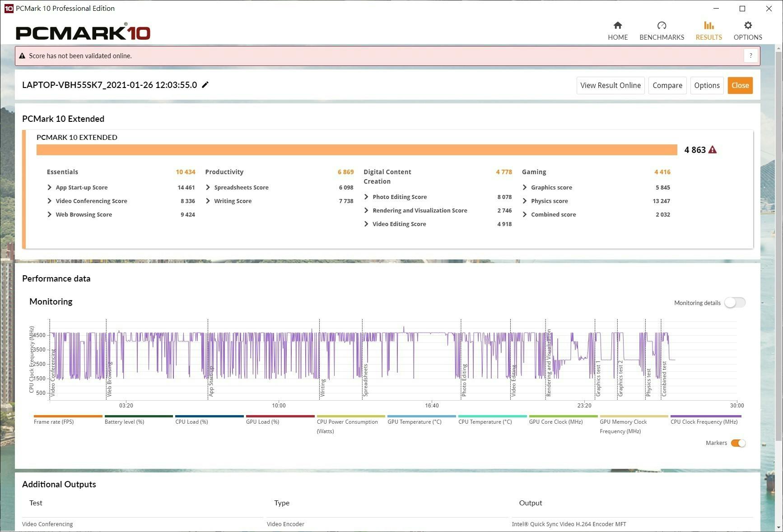Screen dimensions: 783x532
Task: Toggle GPU Temperature legend swatch
Action: click(422, 416)
